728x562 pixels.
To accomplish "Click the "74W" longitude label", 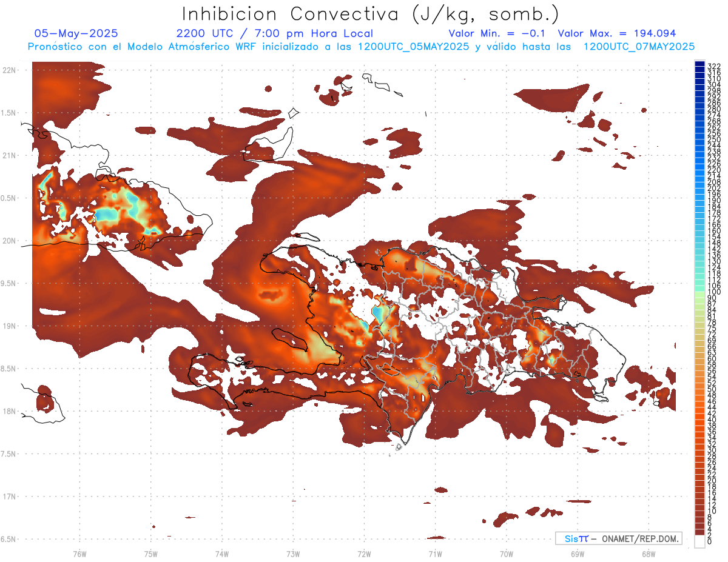I will 221,554.
